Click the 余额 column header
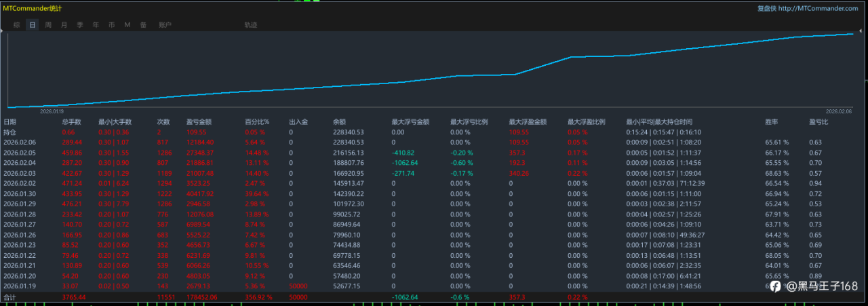 [340, 121]
